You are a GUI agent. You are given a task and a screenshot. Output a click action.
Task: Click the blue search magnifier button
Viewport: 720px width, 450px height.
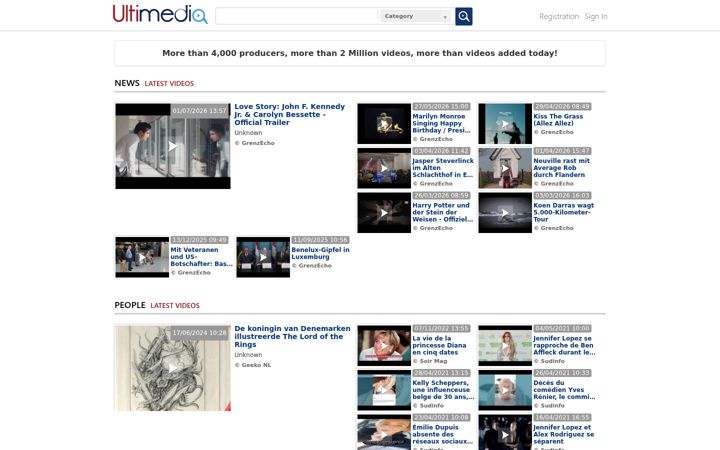pos(463,17)
